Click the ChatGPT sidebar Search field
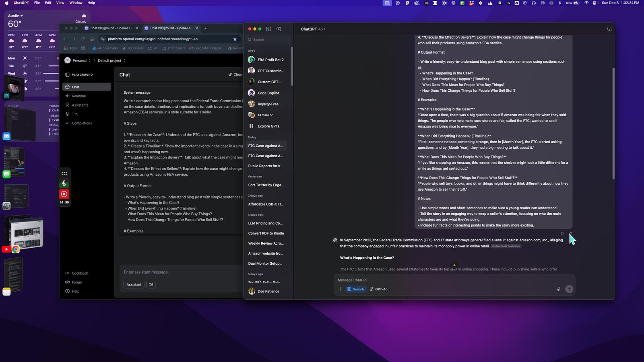 (268, 39)
